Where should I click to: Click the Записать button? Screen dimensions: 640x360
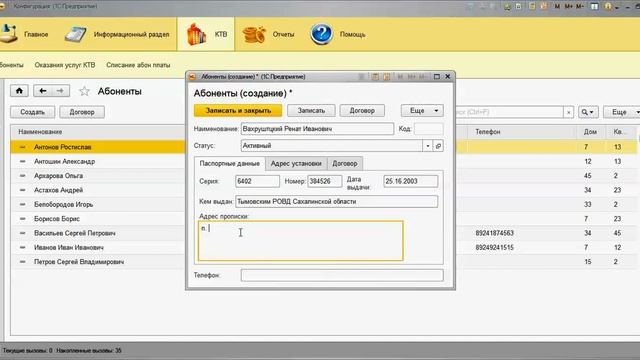[x=311, y=111]
